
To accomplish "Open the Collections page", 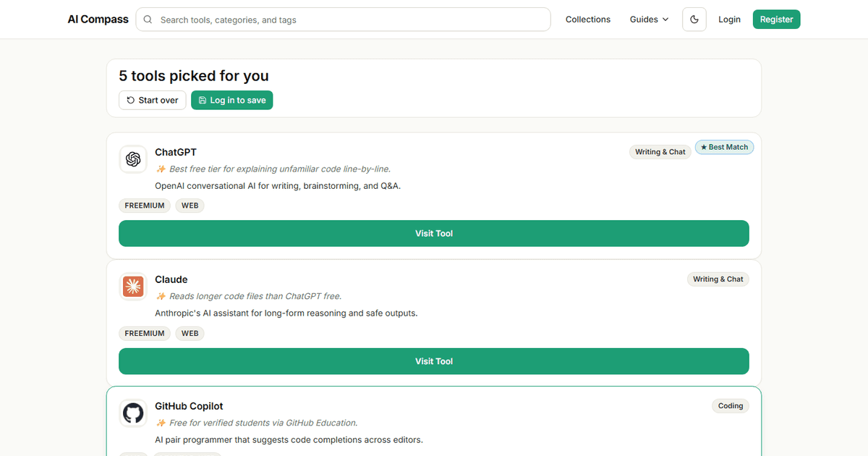I will coord(588,20).
